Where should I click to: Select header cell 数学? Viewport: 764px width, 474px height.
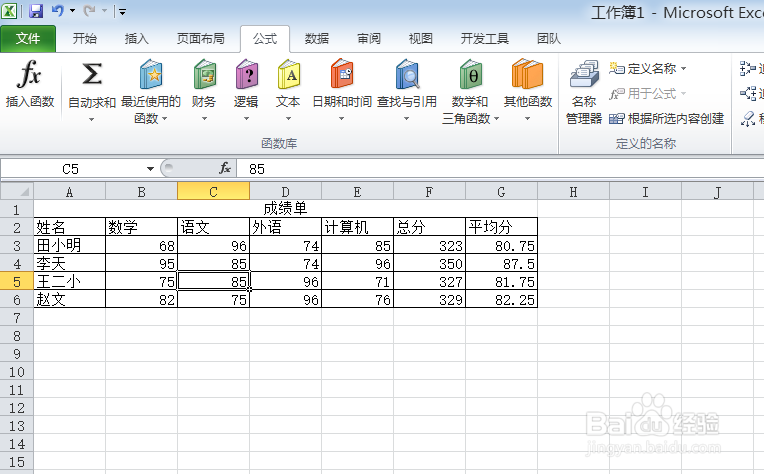point(141,227)
